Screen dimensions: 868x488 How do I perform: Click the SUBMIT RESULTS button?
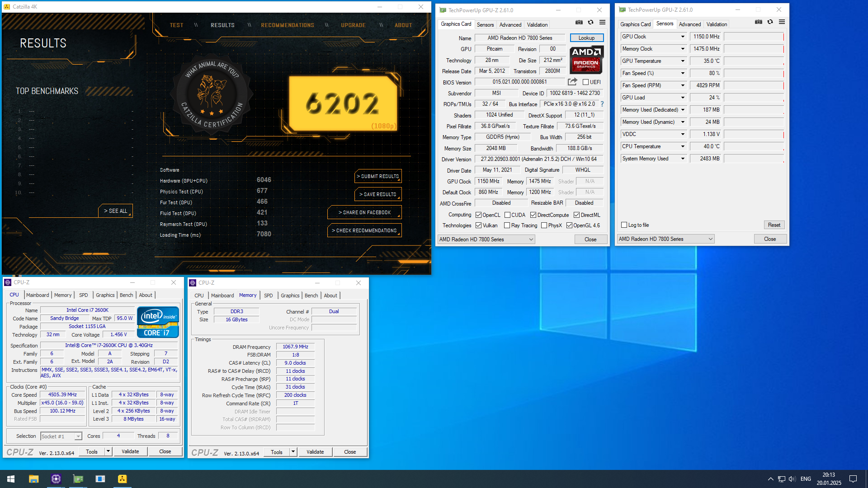tap(378, 176)
